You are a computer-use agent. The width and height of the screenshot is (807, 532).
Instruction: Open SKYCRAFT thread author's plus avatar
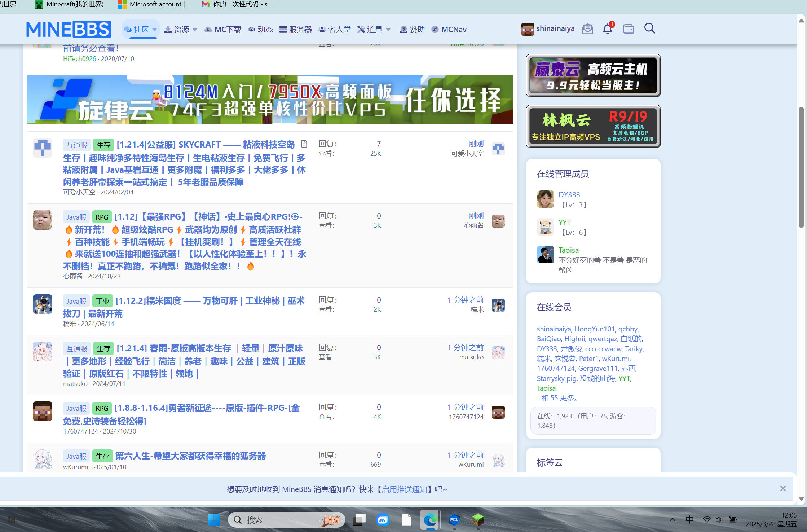tap(43, 148)
